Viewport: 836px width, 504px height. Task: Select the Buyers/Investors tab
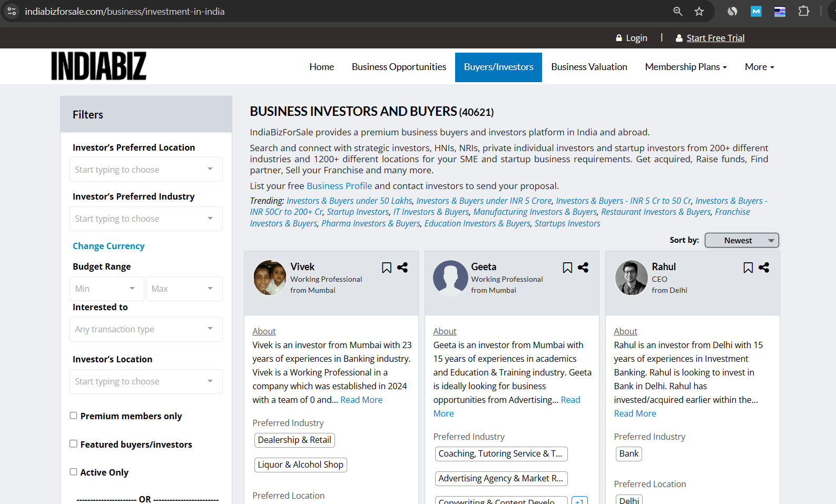(498, 67)
